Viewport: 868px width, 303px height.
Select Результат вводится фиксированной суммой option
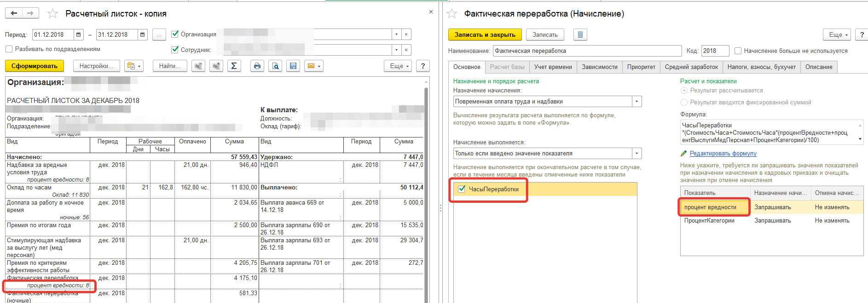684,103
